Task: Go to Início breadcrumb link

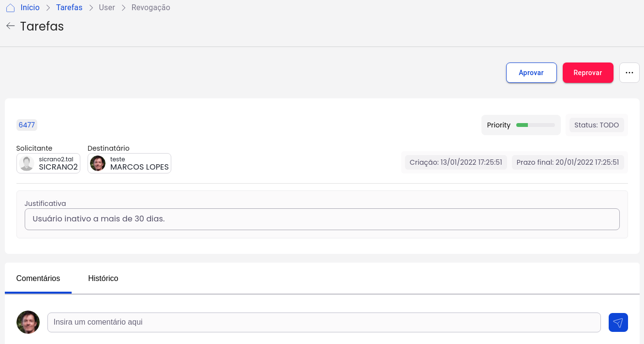Action: click(30, 8)
